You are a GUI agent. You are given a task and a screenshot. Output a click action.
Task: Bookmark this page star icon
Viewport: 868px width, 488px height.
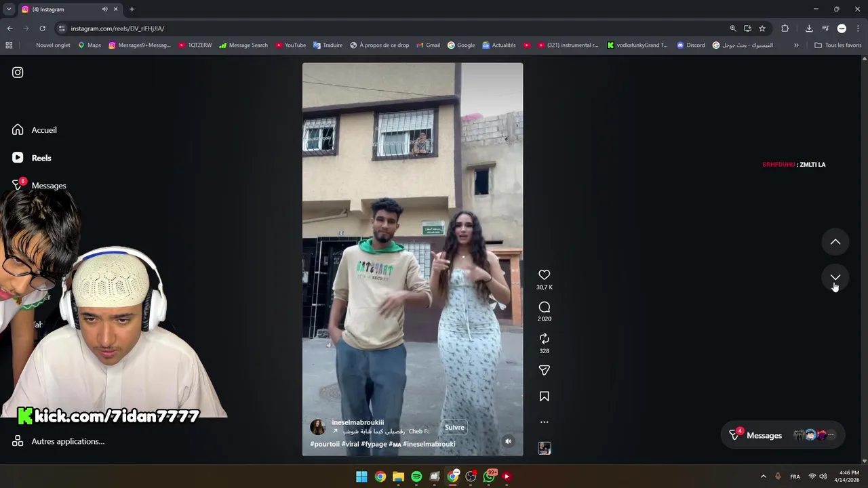coord(762,28)
